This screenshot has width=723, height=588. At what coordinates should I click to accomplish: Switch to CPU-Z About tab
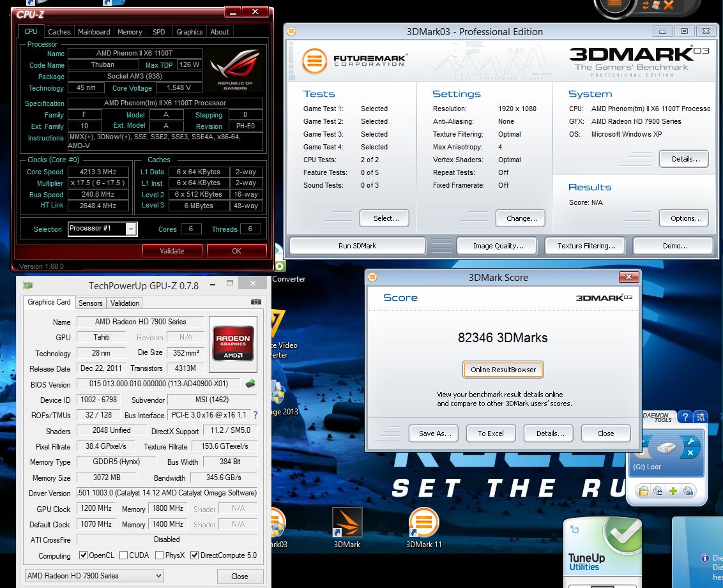click(220, 32)
